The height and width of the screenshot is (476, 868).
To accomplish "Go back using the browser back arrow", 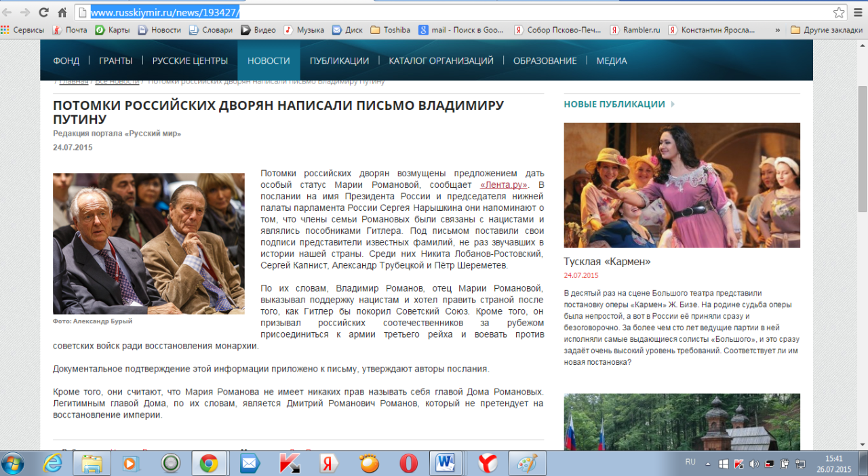I will [8, 12].
